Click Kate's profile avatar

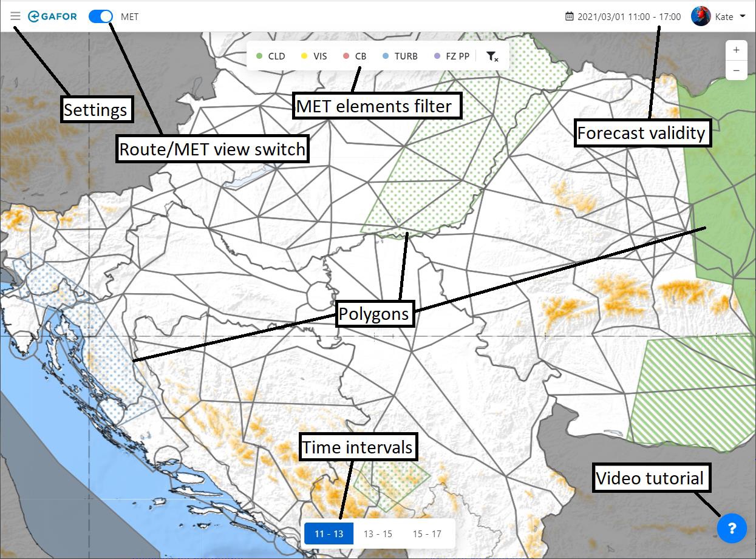click(x=701, y=16)
